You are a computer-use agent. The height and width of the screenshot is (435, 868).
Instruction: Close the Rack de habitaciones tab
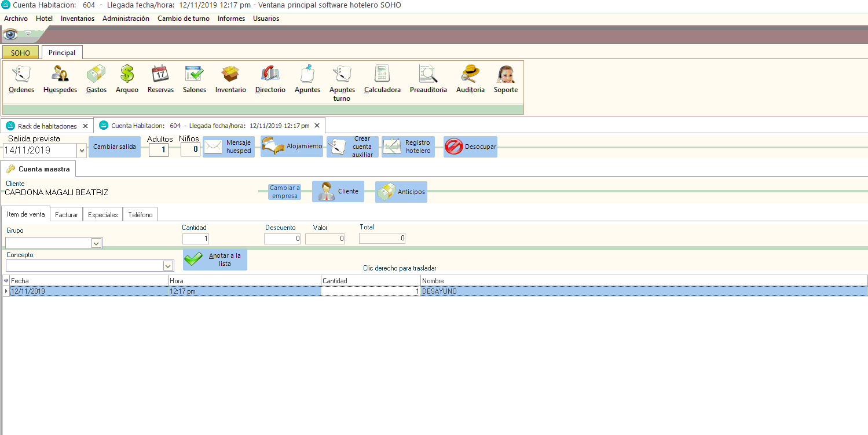click(85, 126)
